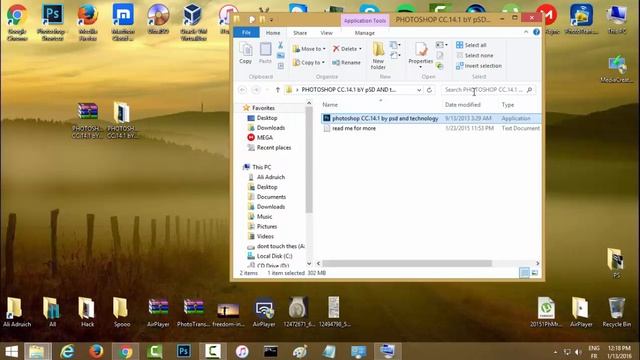Switch to the Manage ribbon tab
The height and width of the screenshot is (360, 640).
[x=364, y=33]
